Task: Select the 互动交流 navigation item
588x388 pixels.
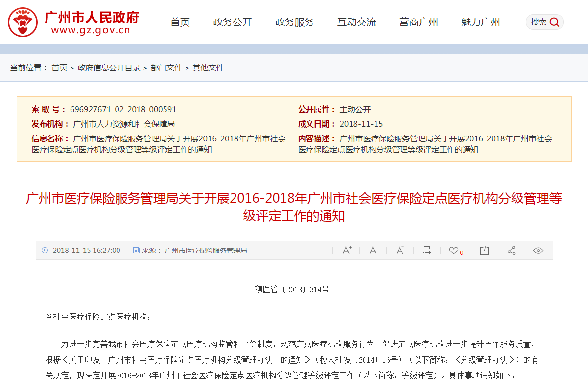Action: pos(356,22)
